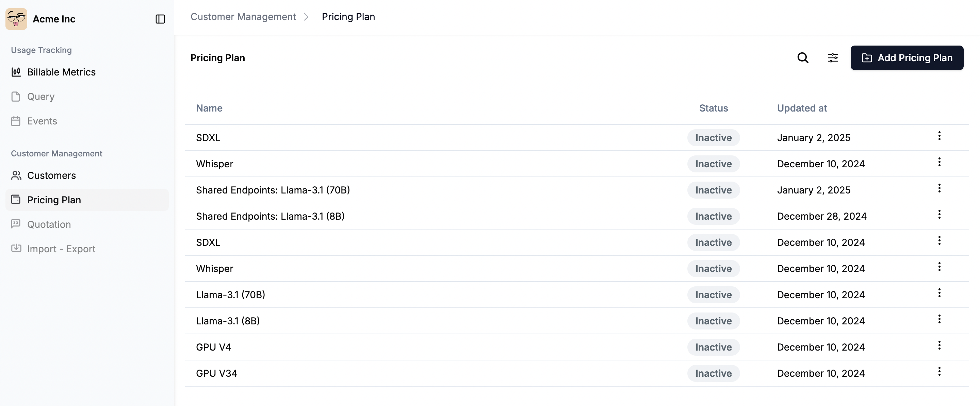Click Customer Management in the breadcrumb
This screenshot has height=406, width=980.
244,17
